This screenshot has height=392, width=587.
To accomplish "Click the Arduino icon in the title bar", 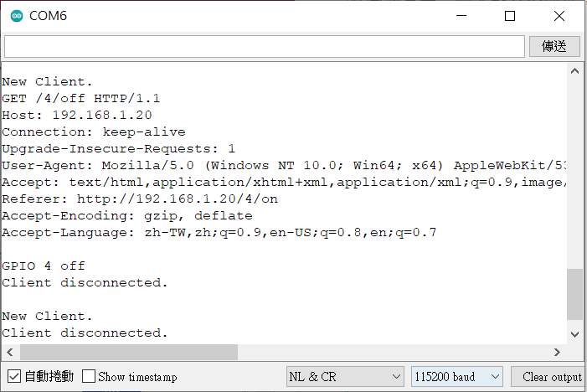I will coord(17,16).
